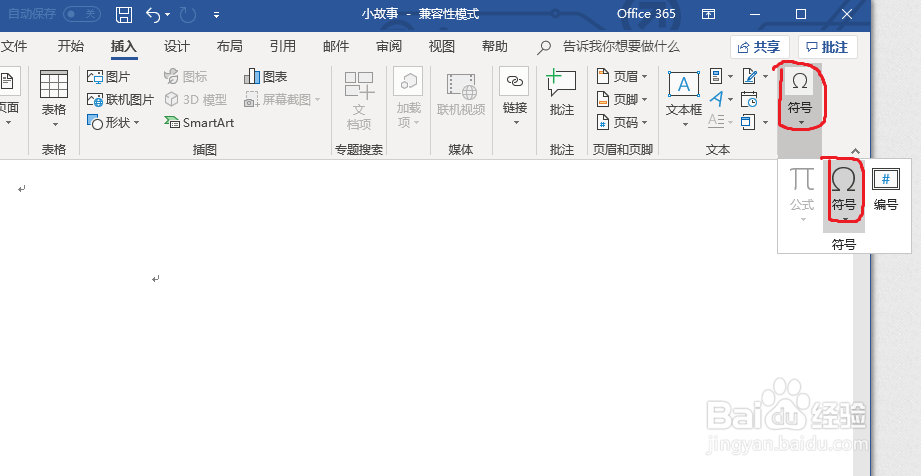
Task: Open the 形状 gallery
Action: [x=113, y=122]
